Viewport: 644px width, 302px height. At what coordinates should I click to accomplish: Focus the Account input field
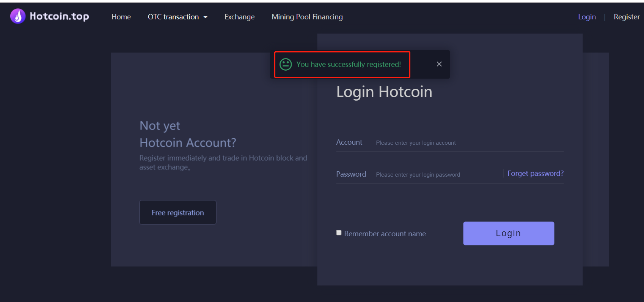469,142
